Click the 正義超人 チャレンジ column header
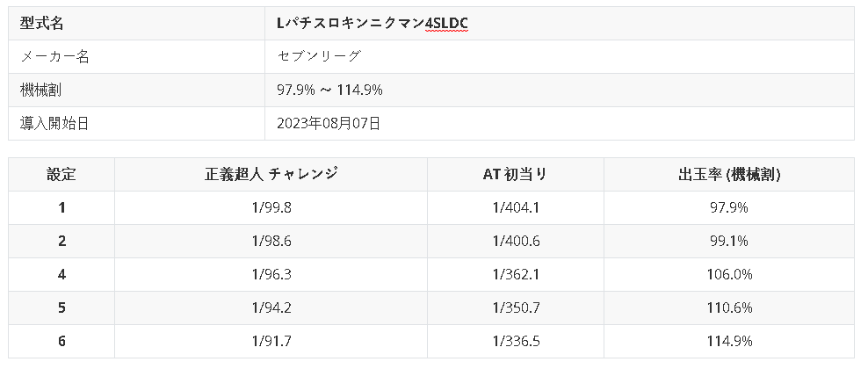The width and height of the screenshot is (868, 369). tap(271, 174)
